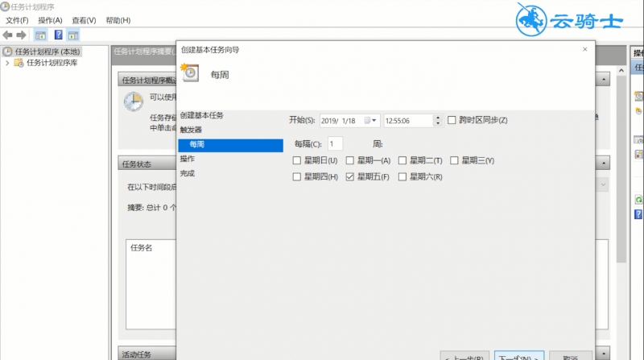
Task: Click the time field down spinner arrow
Action: tap(438, 123)
